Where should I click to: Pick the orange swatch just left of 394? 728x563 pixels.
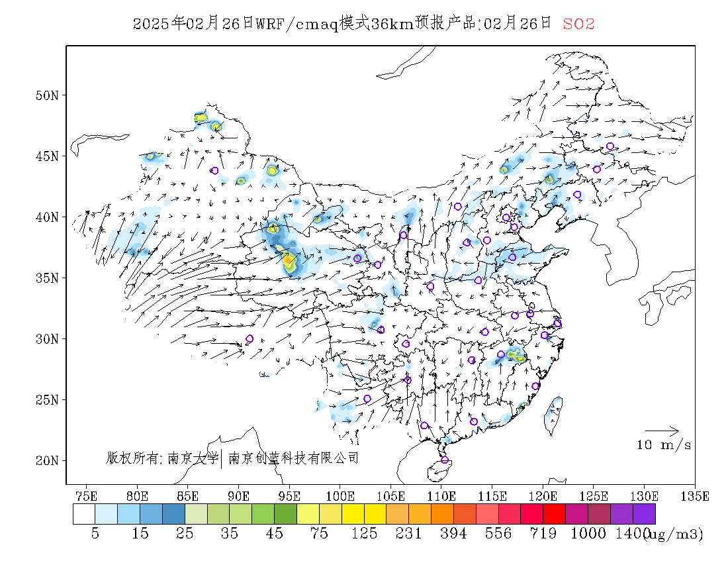(443, 514)
